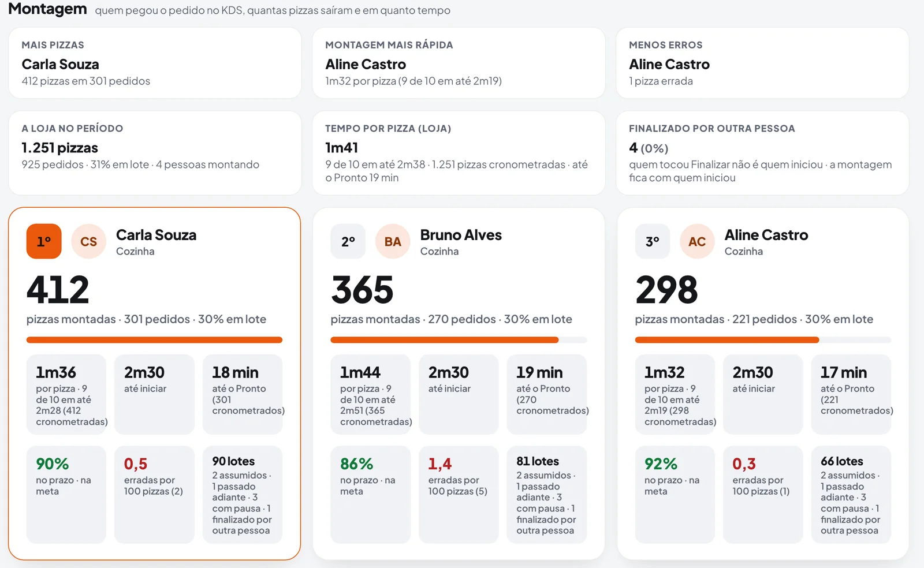924x568 pixels.
Task: Click Aline's 17 min até o Pronto tile
Action: pyautogui.click(x=851, y=394)
